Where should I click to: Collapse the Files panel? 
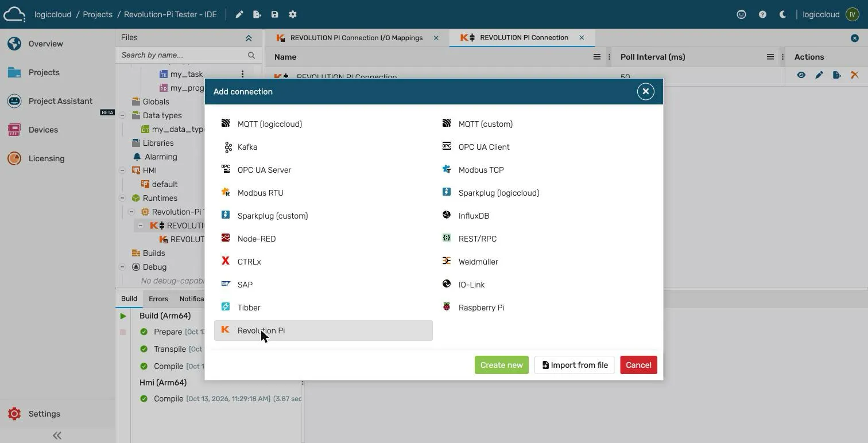click(249, 38)
